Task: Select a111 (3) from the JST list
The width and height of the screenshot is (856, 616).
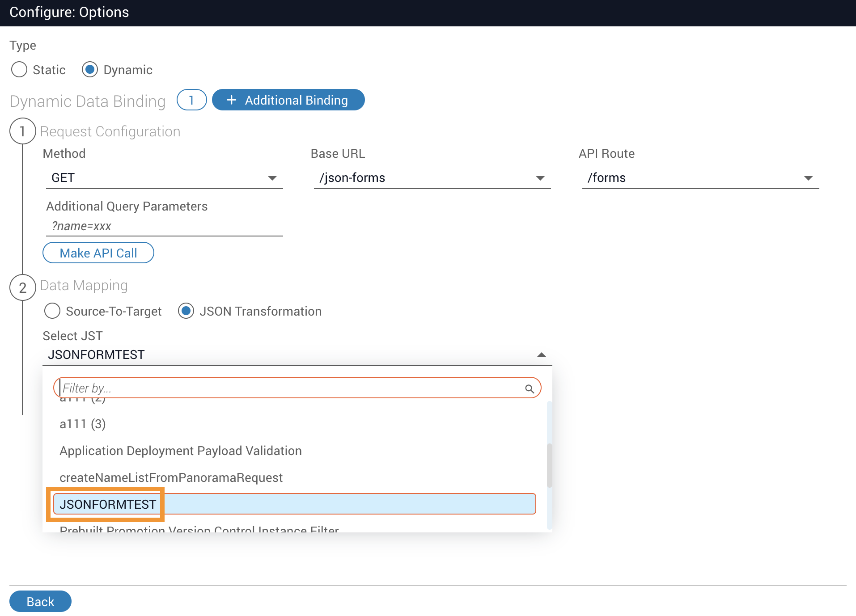Action: [83, 424]
